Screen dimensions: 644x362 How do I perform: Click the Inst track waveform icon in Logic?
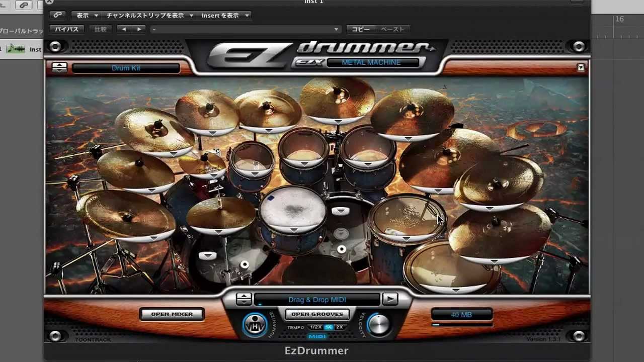17,49
